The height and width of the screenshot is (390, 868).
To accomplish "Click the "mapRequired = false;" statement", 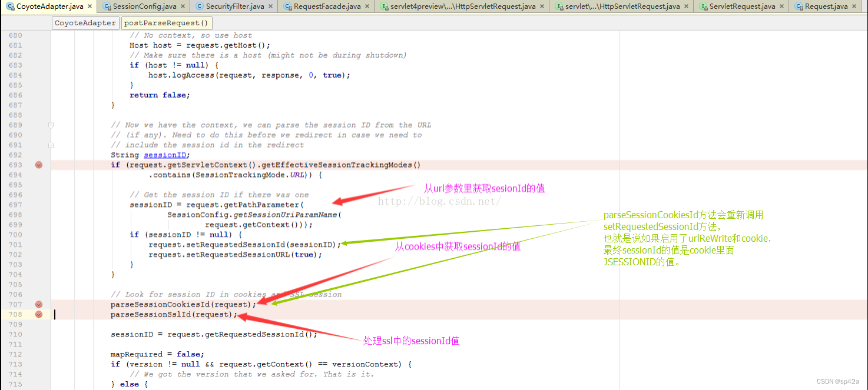I will pyautogui.click(x=158, y=354).
